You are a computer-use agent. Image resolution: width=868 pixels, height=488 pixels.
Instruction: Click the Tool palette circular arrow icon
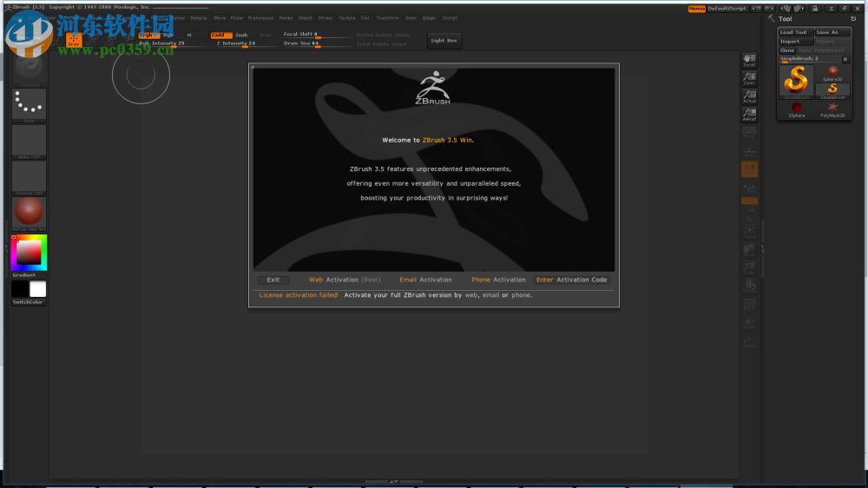click(853, 19)
